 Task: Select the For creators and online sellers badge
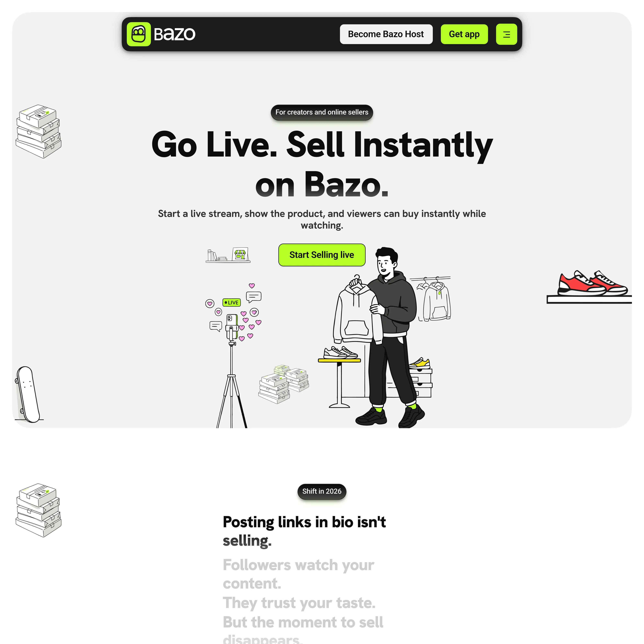tap(322, 112)
